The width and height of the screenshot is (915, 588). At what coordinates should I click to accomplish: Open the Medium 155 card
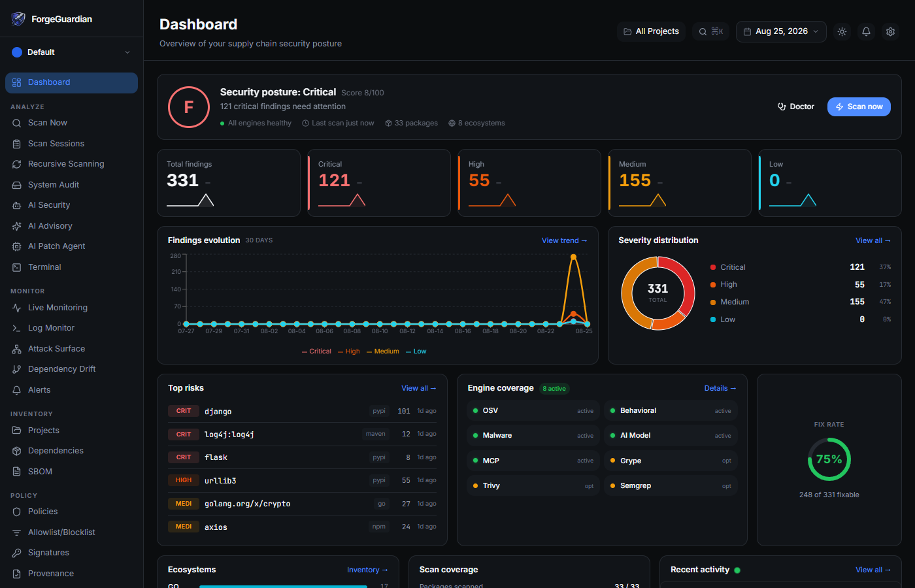[x=680, y=183]
